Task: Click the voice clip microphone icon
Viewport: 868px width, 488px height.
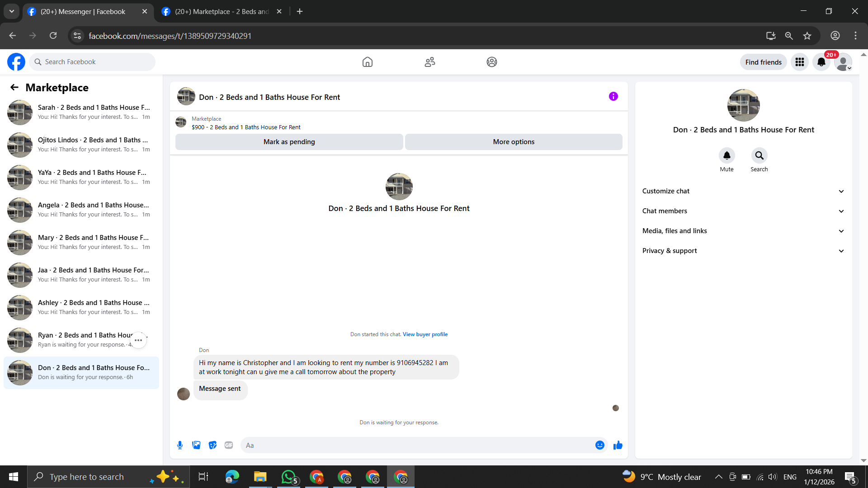Action: tap(180, 445)
